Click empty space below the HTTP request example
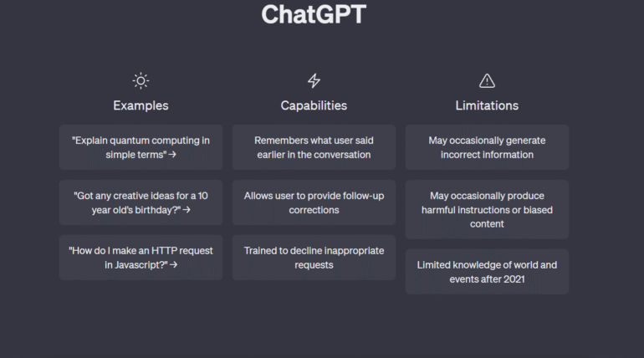The width and height of the screenshot is (644, 358). pyautogui.click(x=141, y=318)
